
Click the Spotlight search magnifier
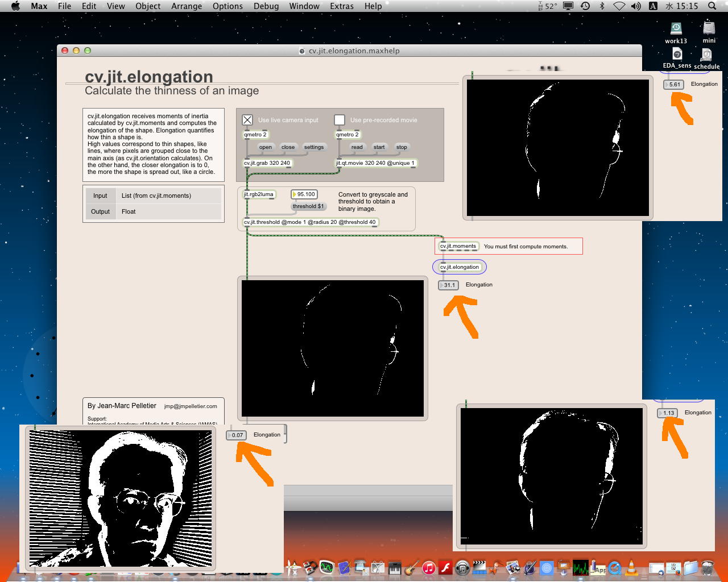(x=712, y=6)
